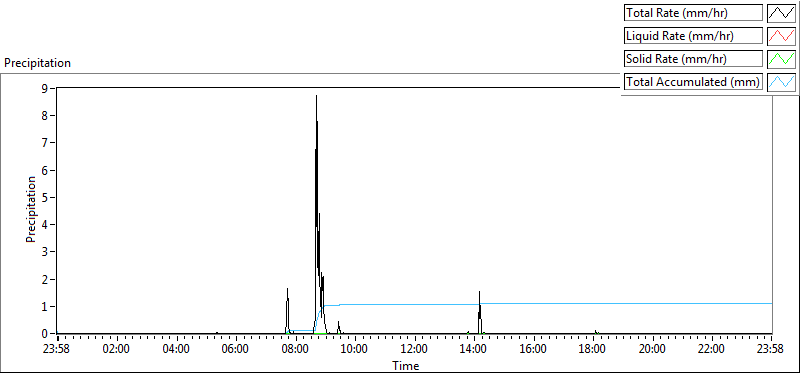Open the black Total Rate line style icon
The height and width of the screenshot is (373, 800).
(x=782, y=13)
